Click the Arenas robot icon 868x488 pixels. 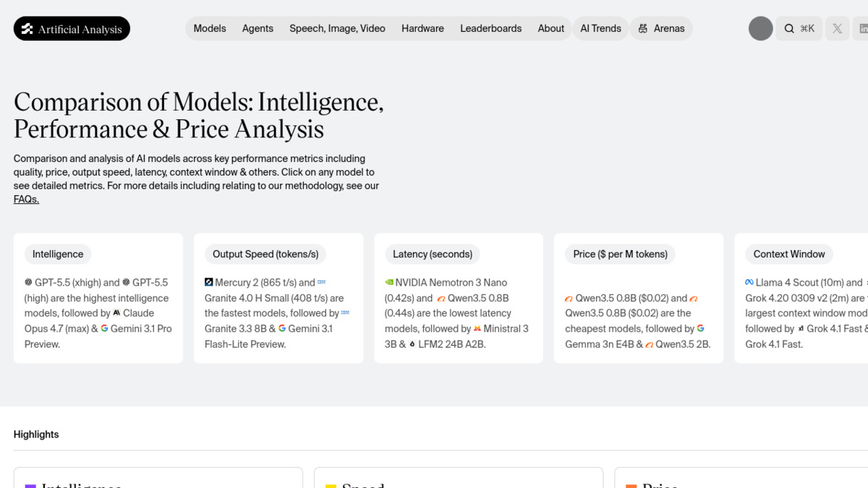coord(643,29)
